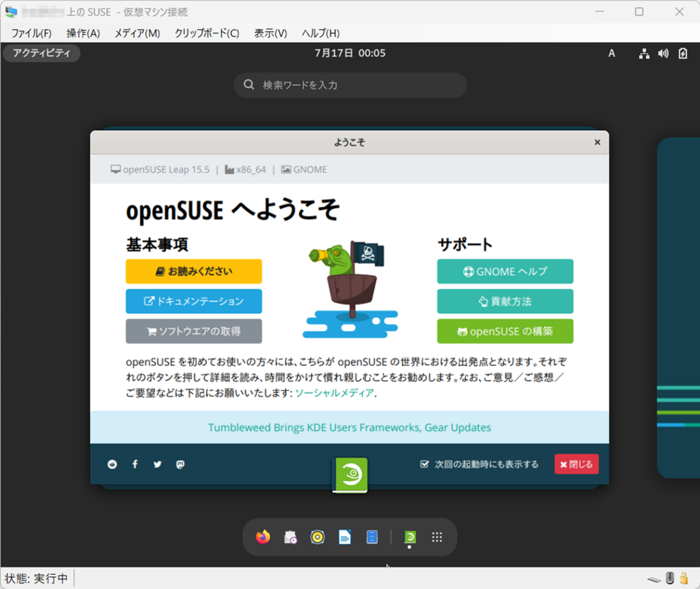700x589 pixels.
Task: Open the 表示(V) menu
Action: (271, 33)
